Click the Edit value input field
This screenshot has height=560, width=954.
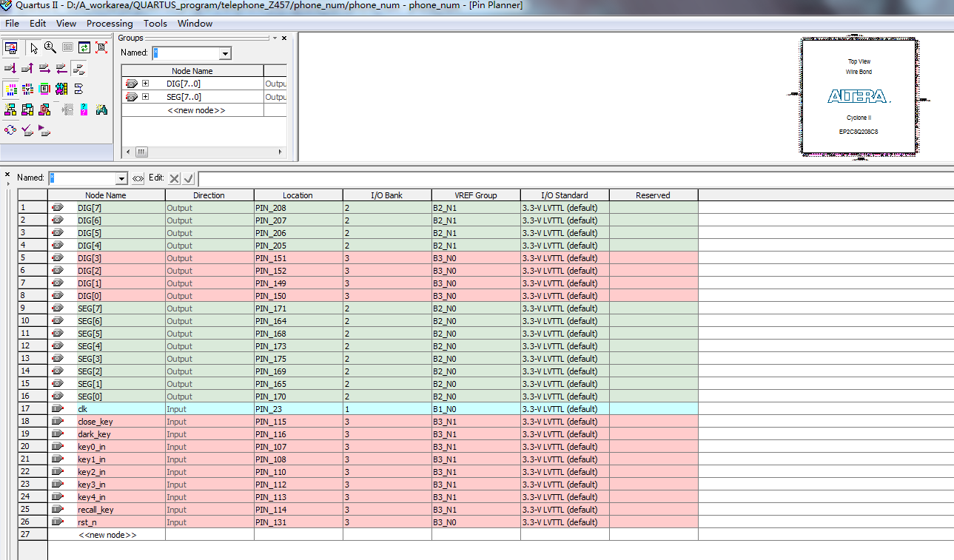click(x=575, y=178)
